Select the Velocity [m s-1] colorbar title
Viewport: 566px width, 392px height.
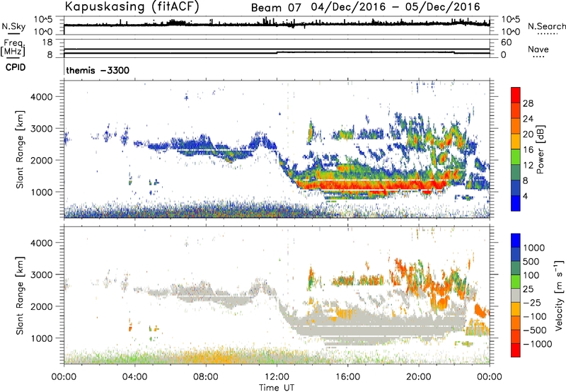[559, 294]
